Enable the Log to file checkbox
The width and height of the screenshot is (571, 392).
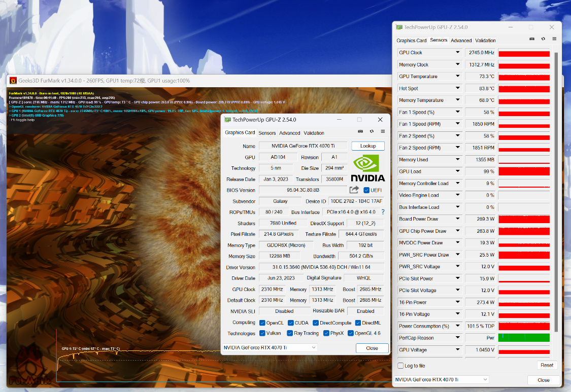(x=400, y=366)
